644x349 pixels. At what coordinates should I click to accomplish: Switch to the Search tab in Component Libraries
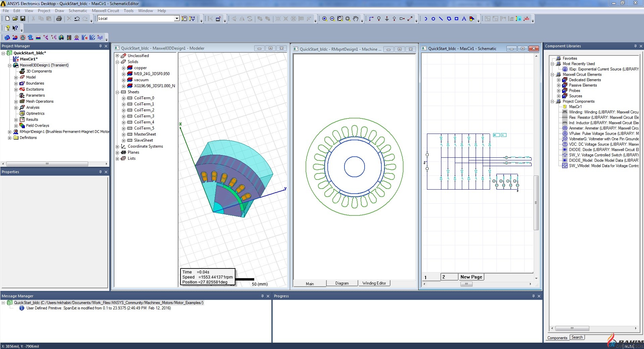(577, 338)
